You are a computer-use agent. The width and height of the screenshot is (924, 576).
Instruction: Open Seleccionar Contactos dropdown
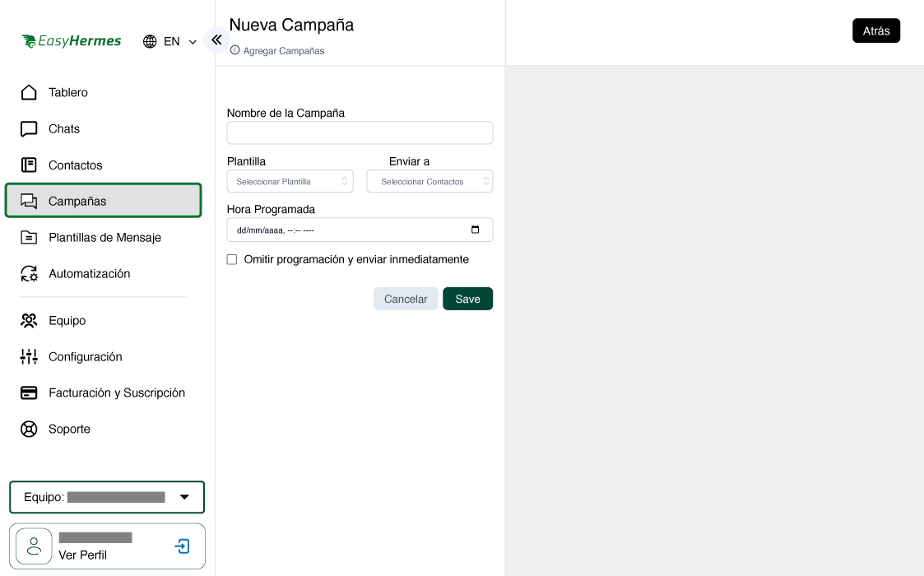(429, 182)
